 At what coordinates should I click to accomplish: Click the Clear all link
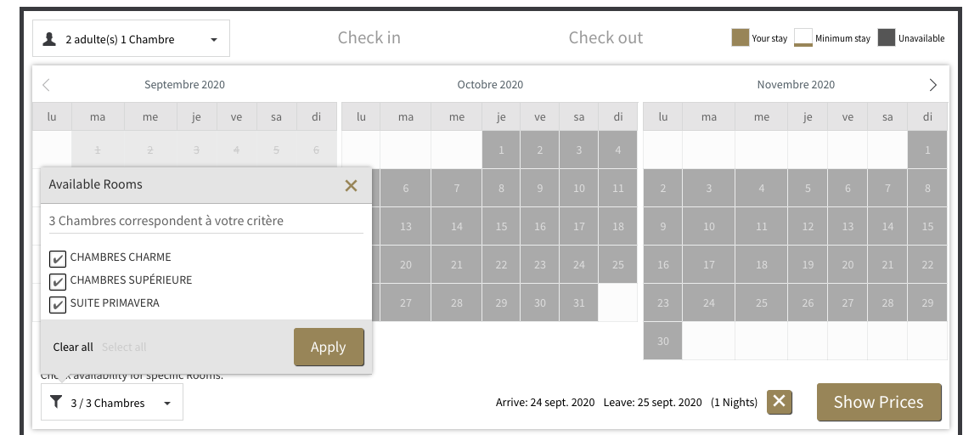point(73,347)
